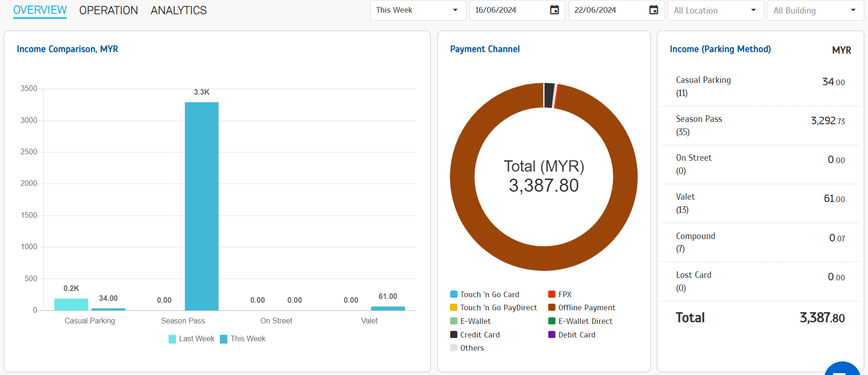Toggle Offline Payment in chart legend
Screen dimensions: 868x375
(x=581, y=308)
